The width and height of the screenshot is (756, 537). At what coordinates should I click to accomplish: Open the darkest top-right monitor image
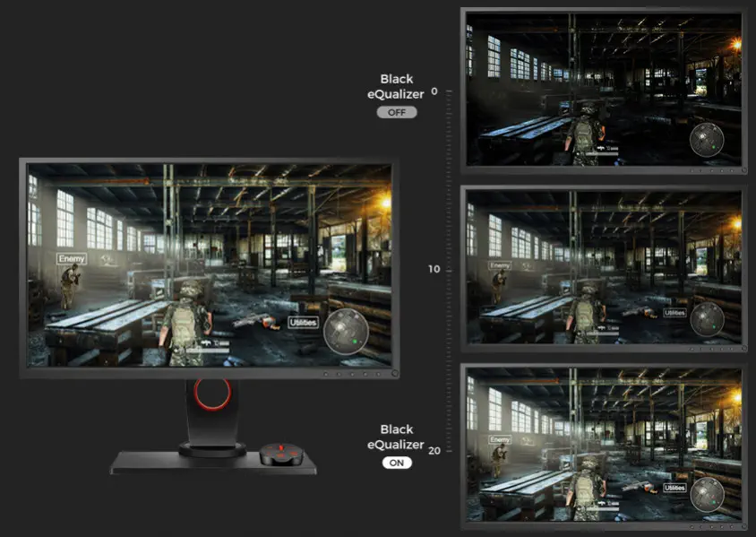(604, 91)
